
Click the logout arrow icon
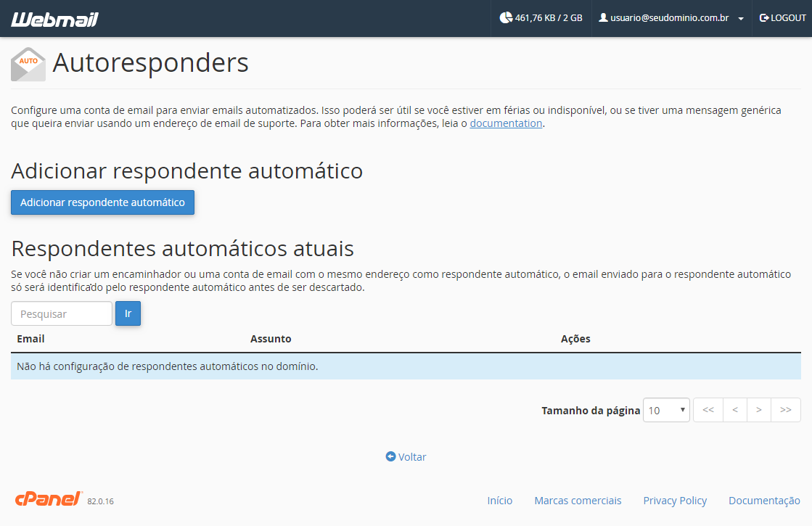click(x=764, y=17)
